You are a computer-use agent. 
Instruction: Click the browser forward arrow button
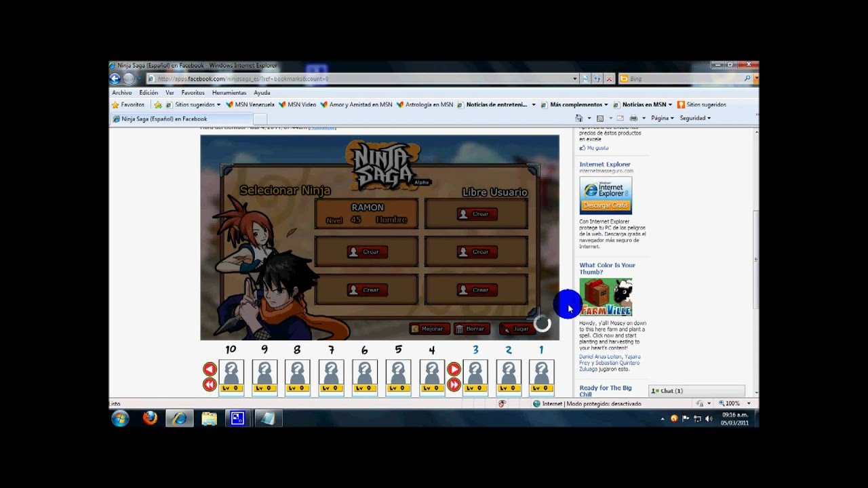tap(128, 79)
